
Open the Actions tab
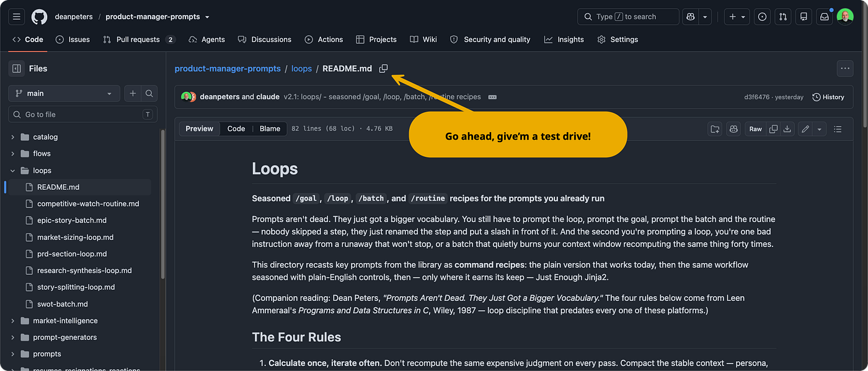click(324, 40)
